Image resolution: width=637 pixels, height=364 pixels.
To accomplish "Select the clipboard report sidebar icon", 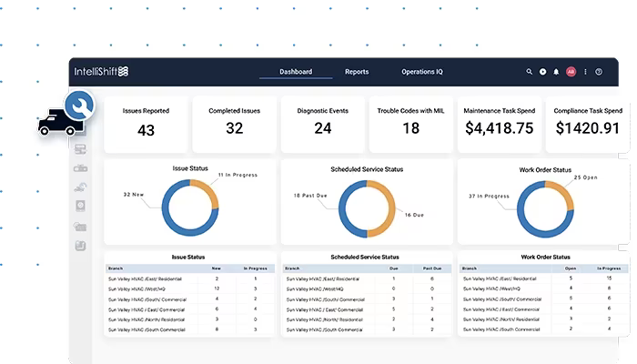I will click(x=80, y=246).
